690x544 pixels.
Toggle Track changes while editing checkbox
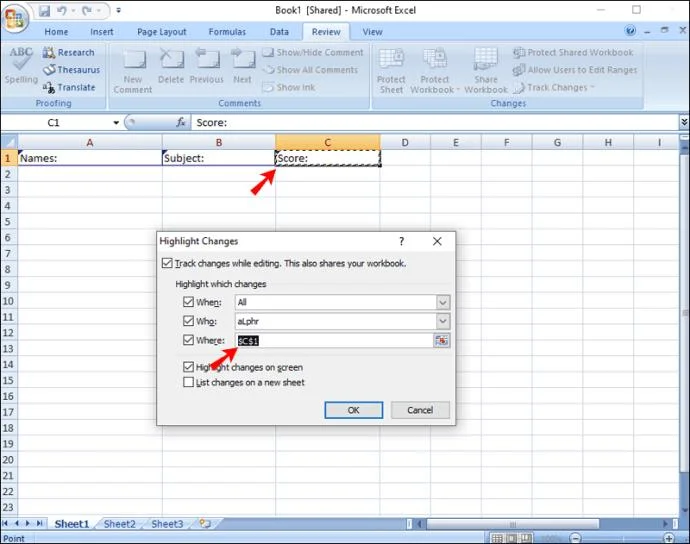(x=167, y=263)
